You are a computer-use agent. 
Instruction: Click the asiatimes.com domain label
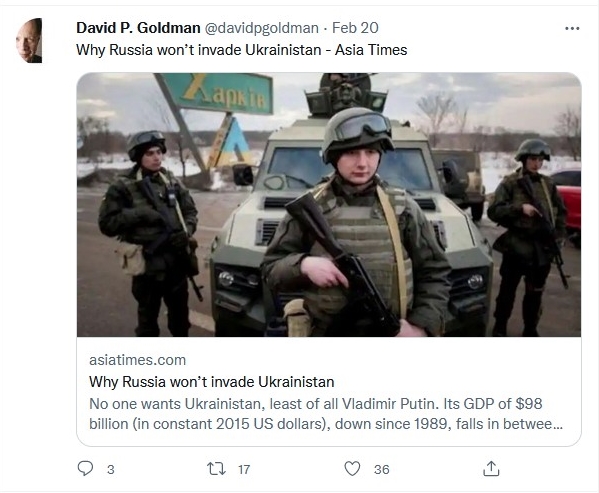tap(138, 360)
